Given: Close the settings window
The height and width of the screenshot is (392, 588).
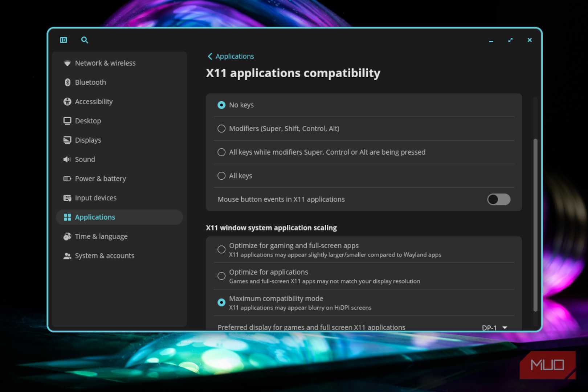Looking at the screenshot, I should tap(530, 40).
